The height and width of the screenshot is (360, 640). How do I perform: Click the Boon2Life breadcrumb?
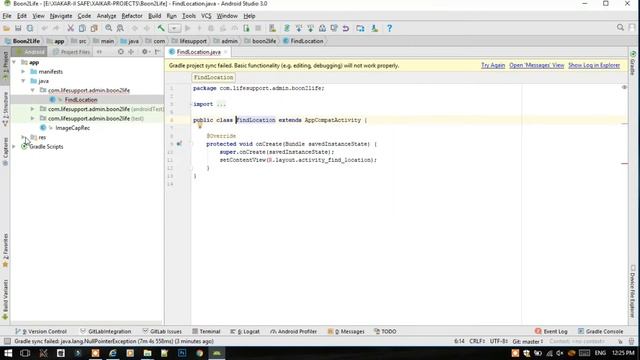[x=22, y=41]
